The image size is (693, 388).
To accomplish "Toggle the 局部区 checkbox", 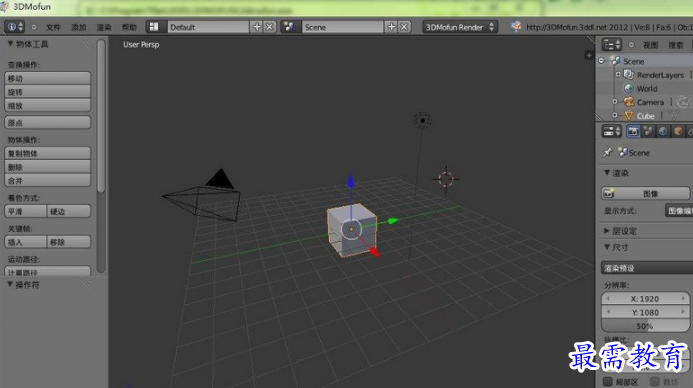I will pyautogui.click(x=608, y=381).
